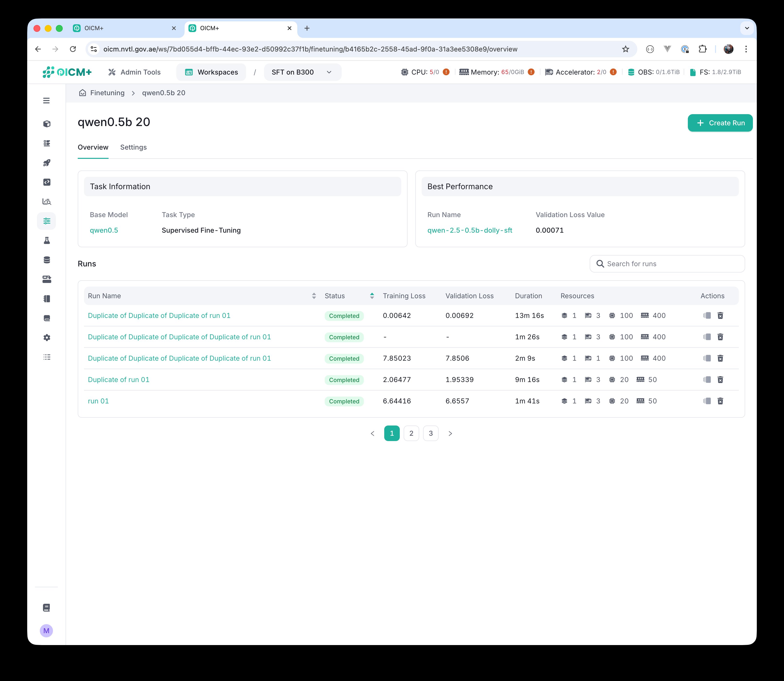This screenshot has height=681, width=784.
Task: Click the Memory warning exclamation icon
Action: 531,72
